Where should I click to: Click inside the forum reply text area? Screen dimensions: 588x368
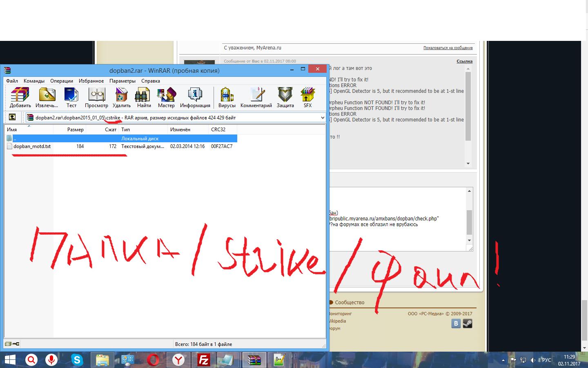pos(397,220)
